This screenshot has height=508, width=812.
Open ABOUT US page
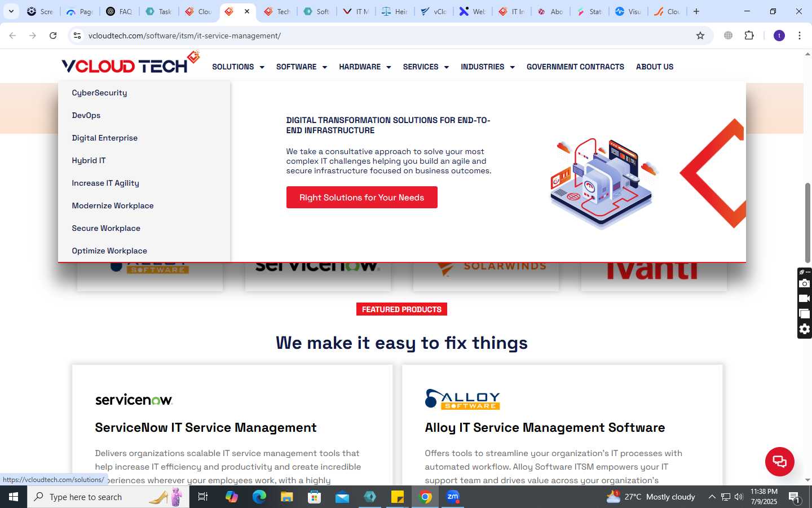[655, 67]
